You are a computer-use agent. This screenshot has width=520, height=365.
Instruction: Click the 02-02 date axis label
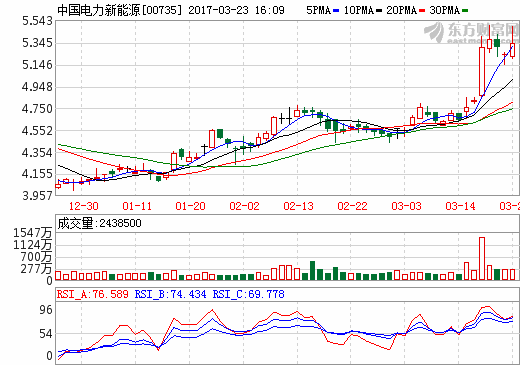(244, 206)
